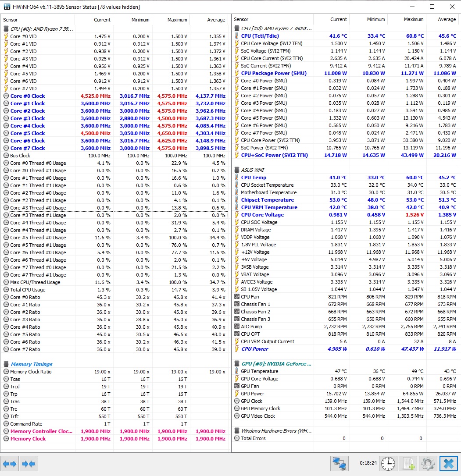The height and width of the screenshot is (476, 461).
Task: Select the Motherboard Temperature row
Action: pos(346,192)
